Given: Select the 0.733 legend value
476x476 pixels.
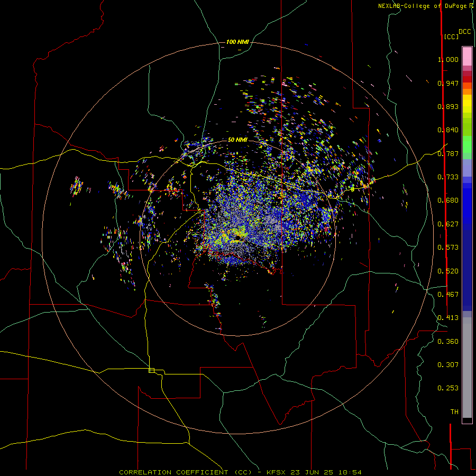Looking at the screenshot, I should coord(448,177).
